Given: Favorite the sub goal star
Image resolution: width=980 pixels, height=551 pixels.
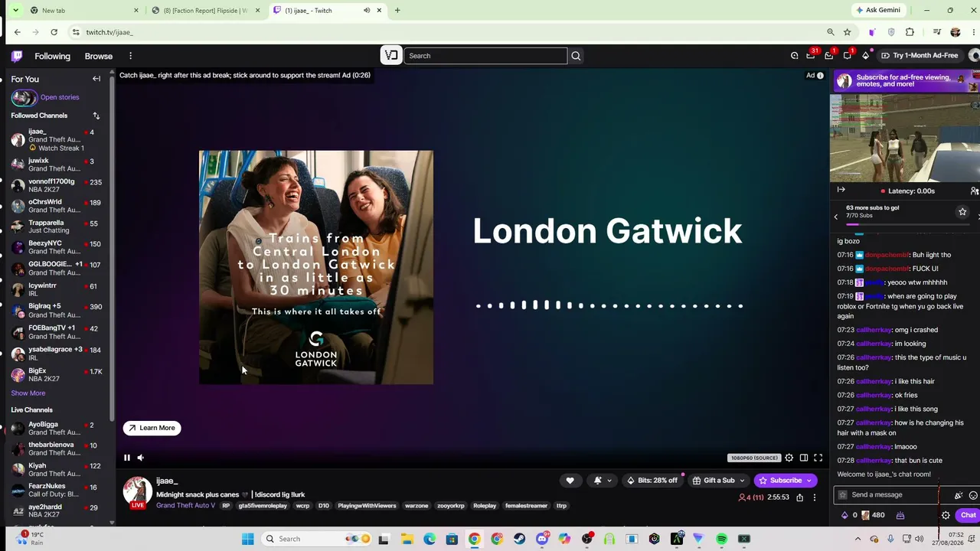Looking at the screenshot, I should (x=962, y=212).
